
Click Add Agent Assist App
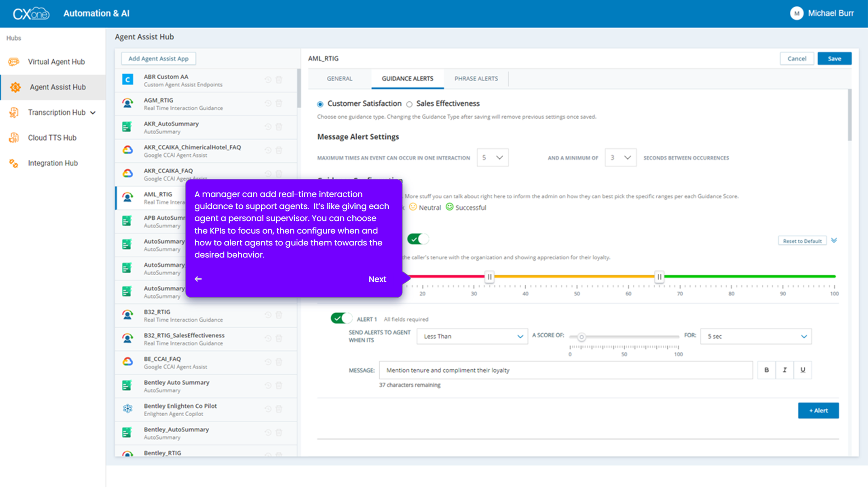[158, 58]
